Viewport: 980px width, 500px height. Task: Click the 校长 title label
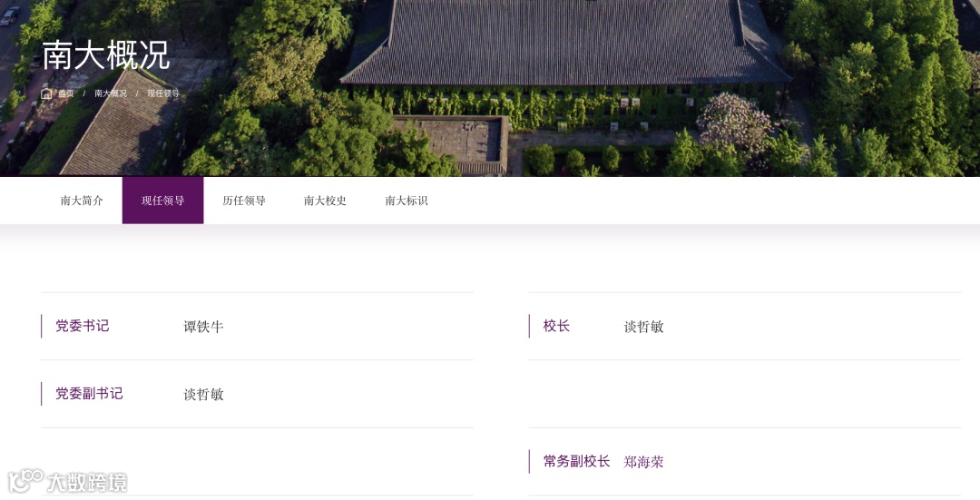point(556,326)
